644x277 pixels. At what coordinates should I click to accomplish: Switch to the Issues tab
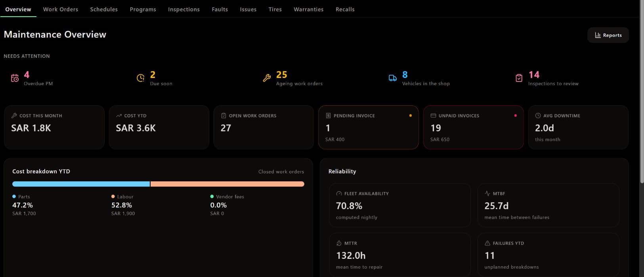pos(248,9)
